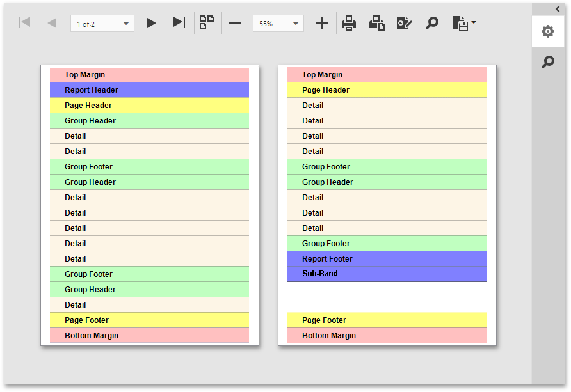The image size is (571, 392).
Task: Select the Sub-Band row on page two
Action: point(387,274)
